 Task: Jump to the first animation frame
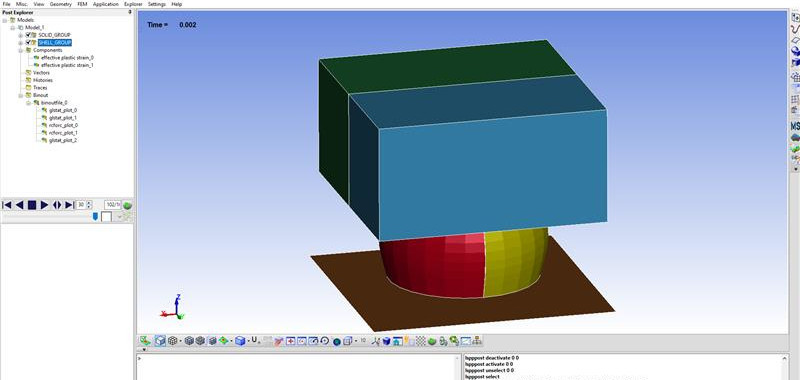(x=7, y=205)
